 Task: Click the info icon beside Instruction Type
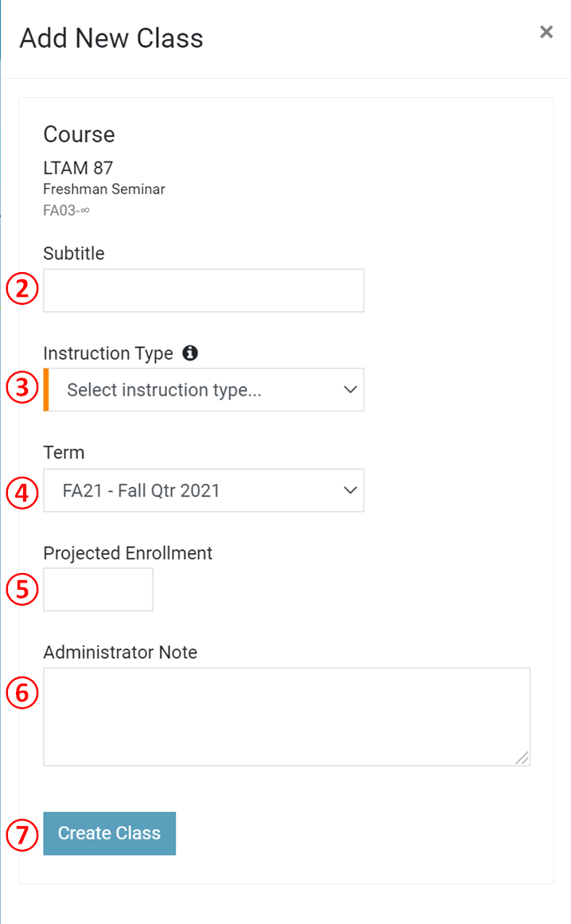(189, 353)
